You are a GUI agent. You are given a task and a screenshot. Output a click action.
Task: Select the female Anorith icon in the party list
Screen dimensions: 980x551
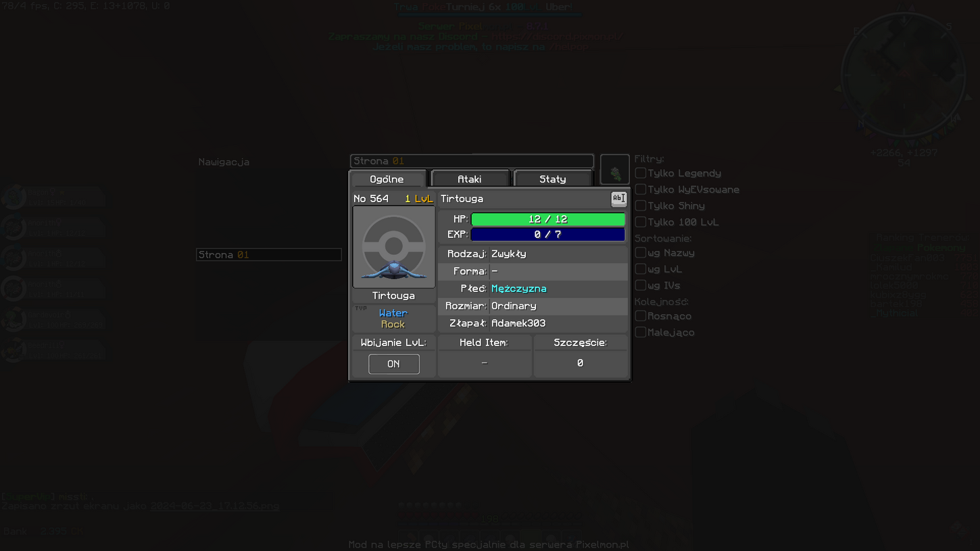[x=14, y=228]
